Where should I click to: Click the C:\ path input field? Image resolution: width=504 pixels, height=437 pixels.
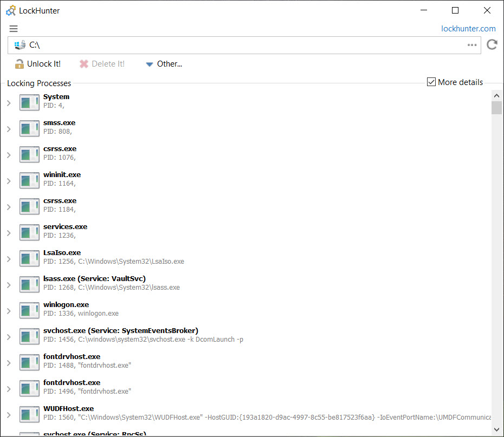click(244, 45)
